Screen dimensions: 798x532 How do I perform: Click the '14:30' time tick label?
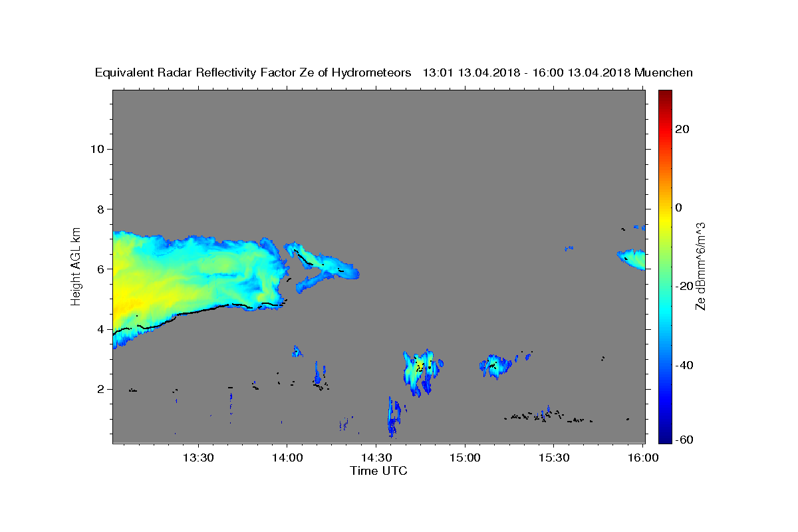(x=376, y=458)
